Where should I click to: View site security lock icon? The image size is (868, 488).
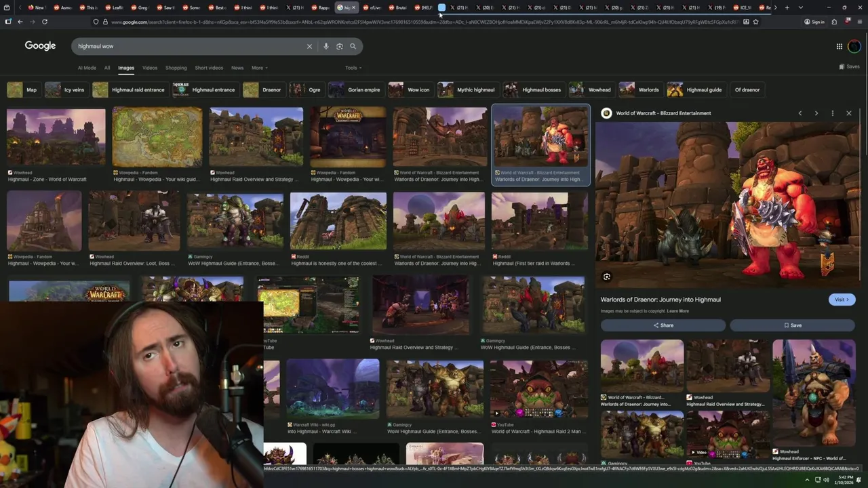click(105, 22)
